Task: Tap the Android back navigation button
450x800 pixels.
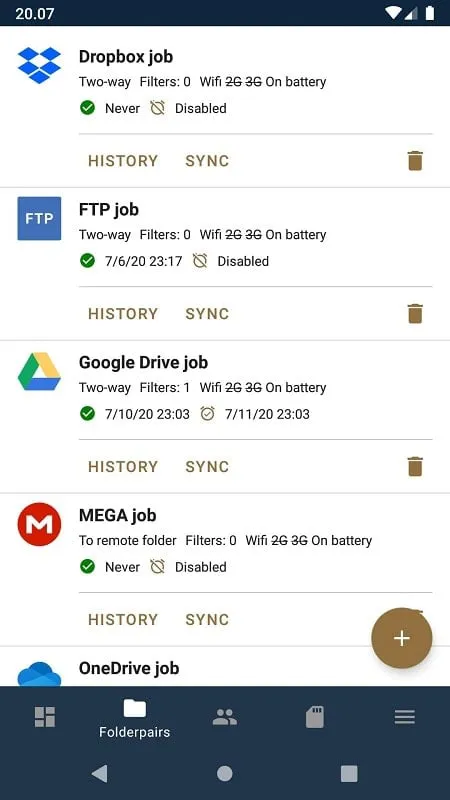Action: [x=99, y=773]
